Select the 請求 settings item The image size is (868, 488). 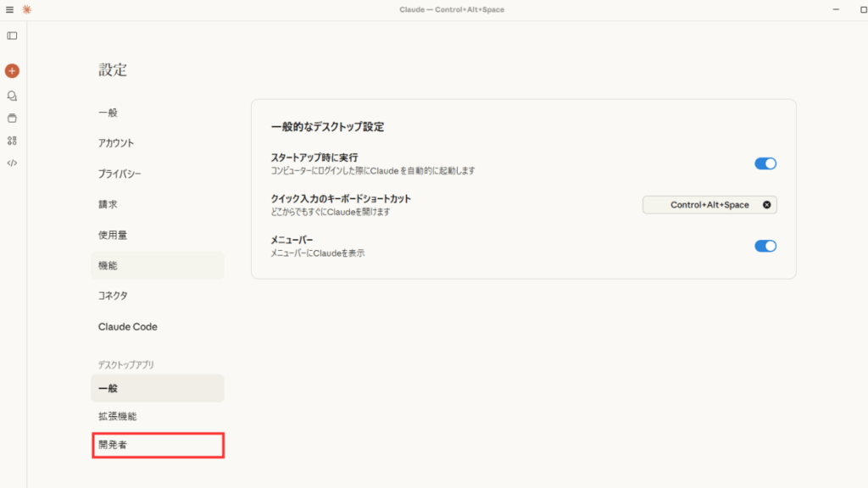[108, 204]
